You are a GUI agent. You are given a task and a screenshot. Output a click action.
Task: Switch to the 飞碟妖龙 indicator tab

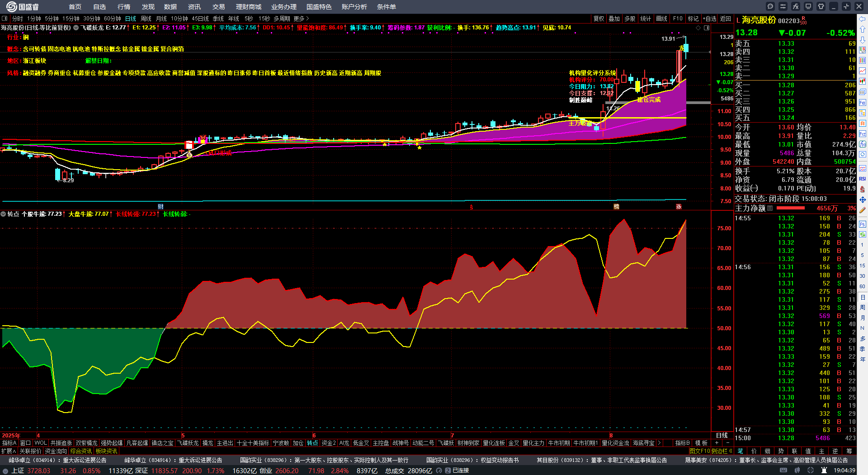point(188,443)
